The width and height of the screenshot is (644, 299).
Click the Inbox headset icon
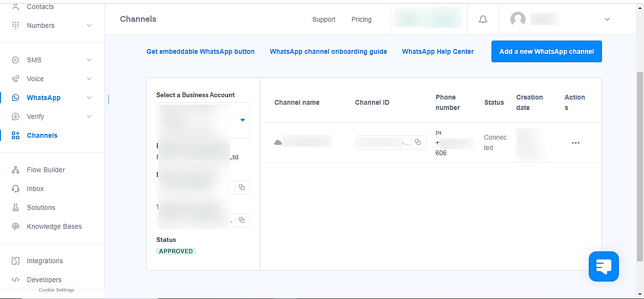coord(16,189)
